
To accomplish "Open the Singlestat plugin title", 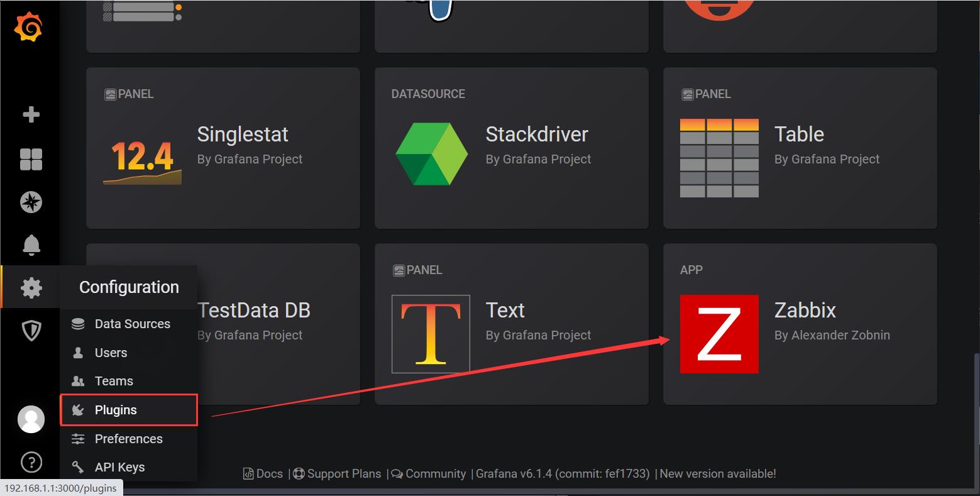I will [243, 134].
